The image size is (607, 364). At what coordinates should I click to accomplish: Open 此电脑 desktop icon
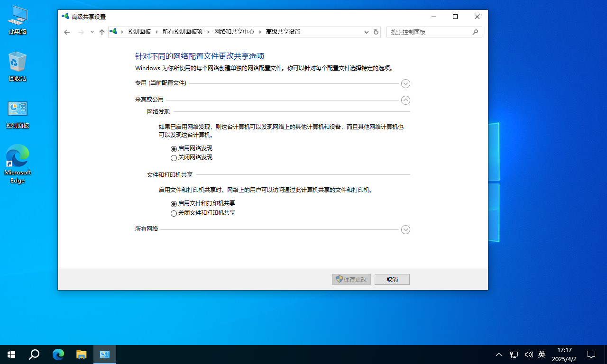coord(18,21)
